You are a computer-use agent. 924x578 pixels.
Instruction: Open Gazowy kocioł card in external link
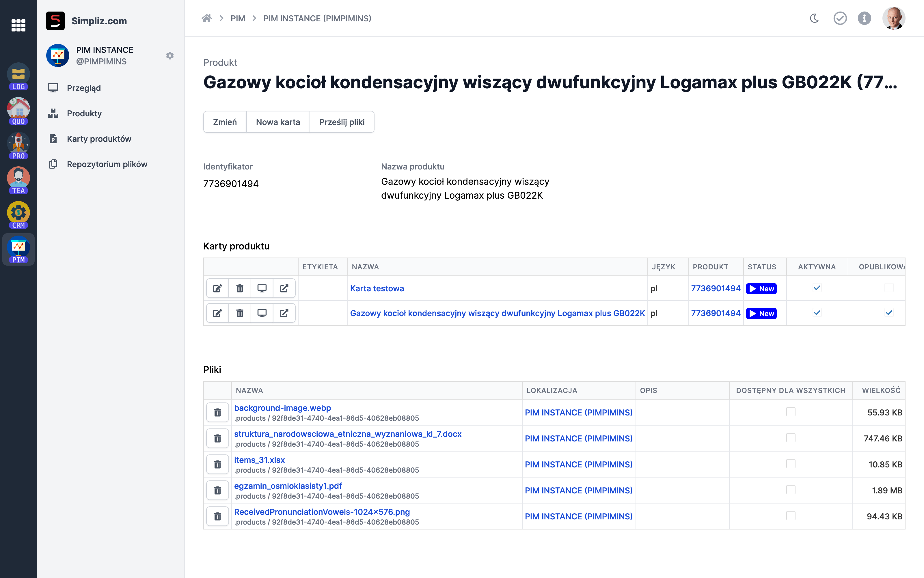(284, 313)
